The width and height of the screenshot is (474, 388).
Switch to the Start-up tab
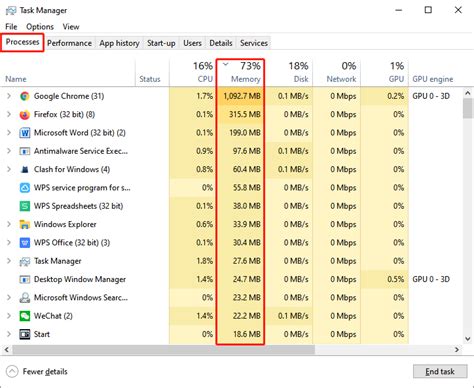point(161,43)
